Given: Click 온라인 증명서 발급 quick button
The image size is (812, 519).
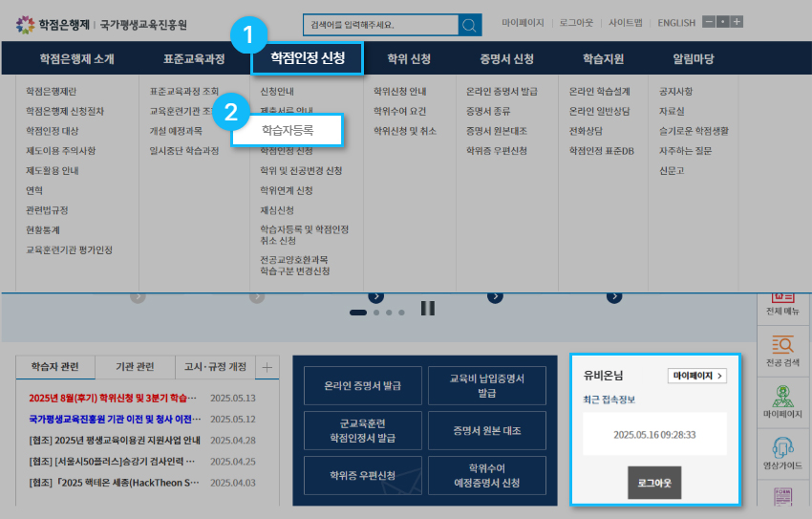Looking at the screenshot, I should tap(363, 385).
